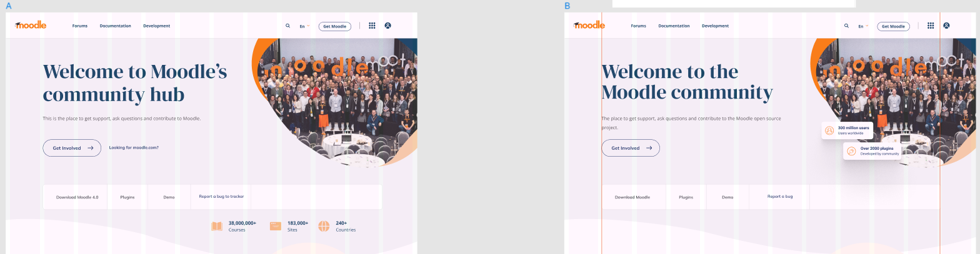Click the Moodle logo in frame B
The image size is (980, 254).
tap(589, 25)
